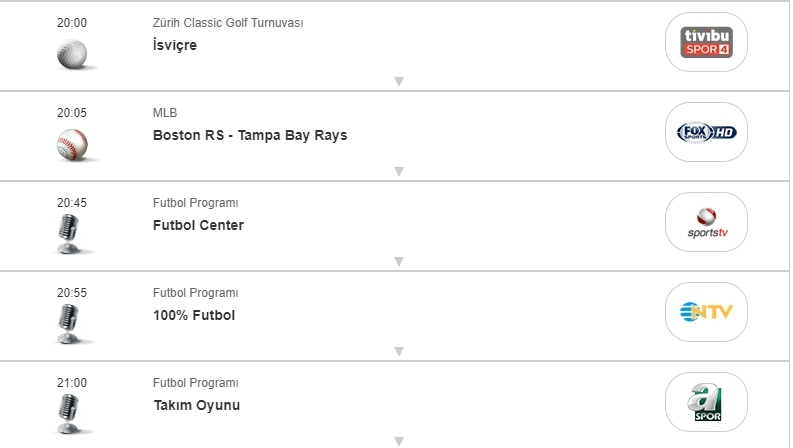
Task: Click the baseball icon for MLB
Action: coord(72,144)
